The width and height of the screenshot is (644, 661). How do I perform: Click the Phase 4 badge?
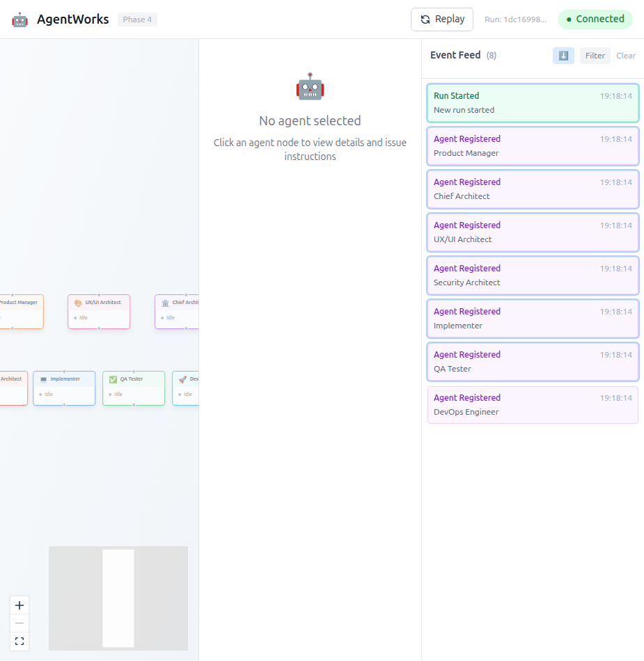137,19
